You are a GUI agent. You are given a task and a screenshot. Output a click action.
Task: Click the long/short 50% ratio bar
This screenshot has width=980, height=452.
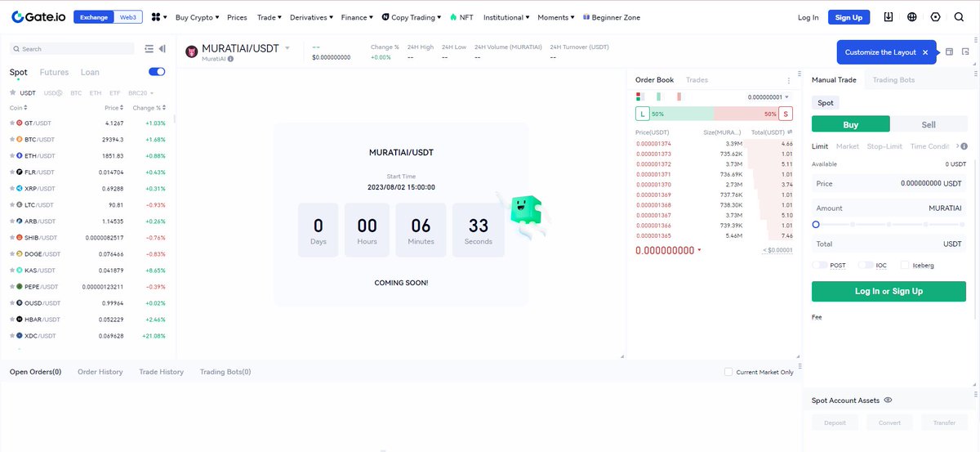714,114
